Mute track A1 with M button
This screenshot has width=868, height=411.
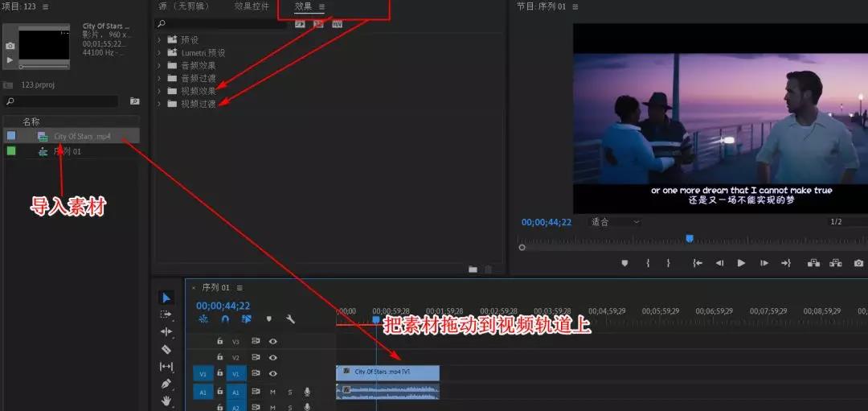tap(273, 392)
